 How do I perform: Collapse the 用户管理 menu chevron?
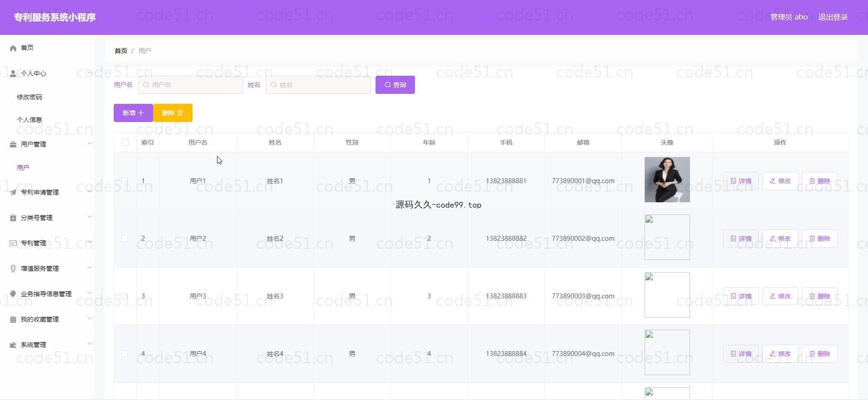(89, 144)
